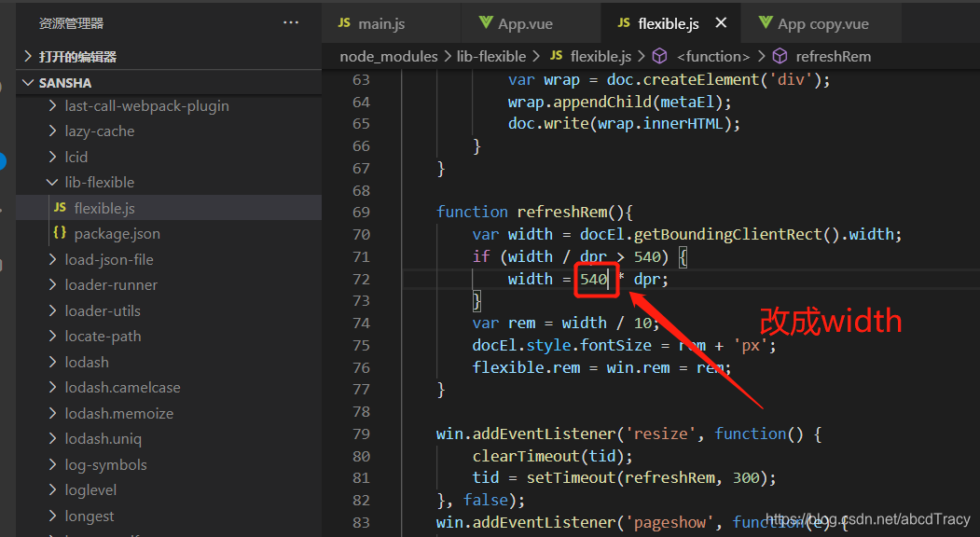Screen dimensions: 980x537
Task: Click flexible.js in the breadcrumb path
Action: pyautogui.click(x=600, y=56)
